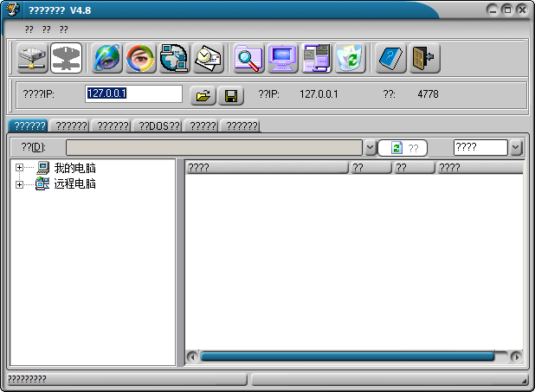
Task: Open the directory path dropdown arrow
Action: point(370,148)
